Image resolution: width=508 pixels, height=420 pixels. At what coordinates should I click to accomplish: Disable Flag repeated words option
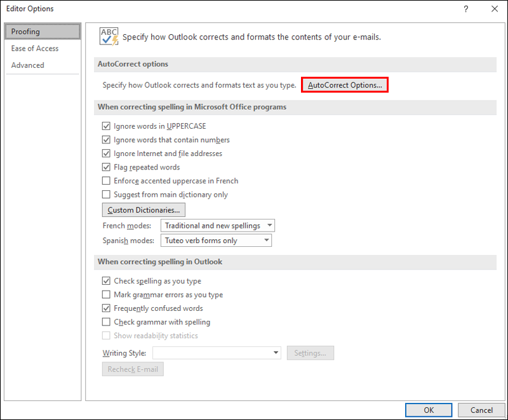click(x=107, y=167)
